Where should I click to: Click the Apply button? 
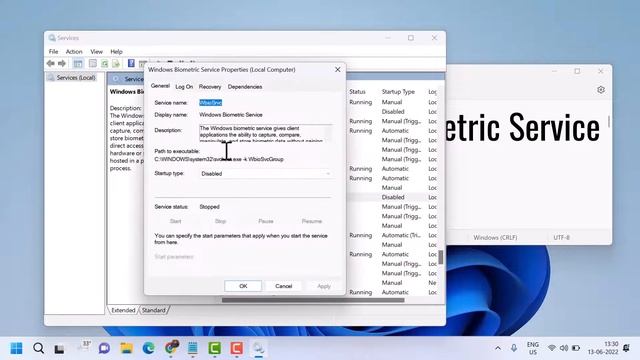324,286
